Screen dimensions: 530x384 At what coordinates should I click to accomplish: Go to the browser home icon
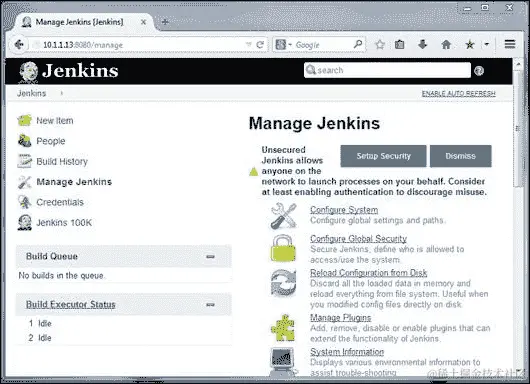(446, 44)
